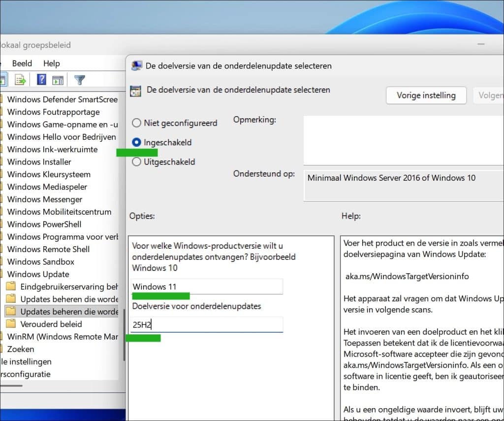Select Windows Sandbox tree item

click(40, 262)
